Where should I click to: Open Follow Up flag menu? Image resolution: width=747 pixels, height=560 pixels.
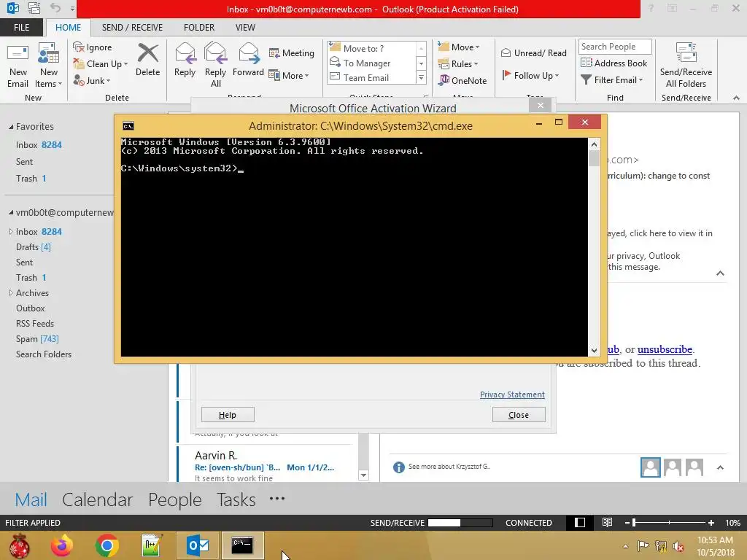pos(530,75)
